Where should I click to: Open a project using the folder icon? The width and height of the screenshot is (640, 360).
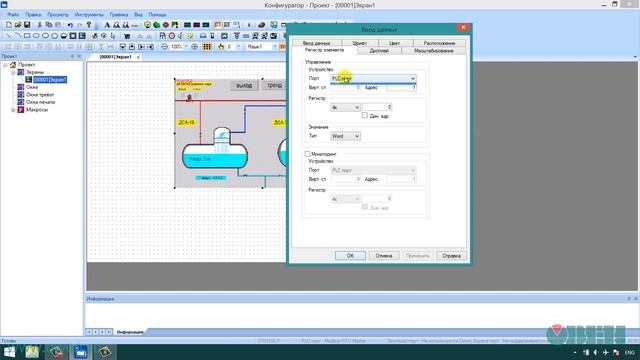18,25
